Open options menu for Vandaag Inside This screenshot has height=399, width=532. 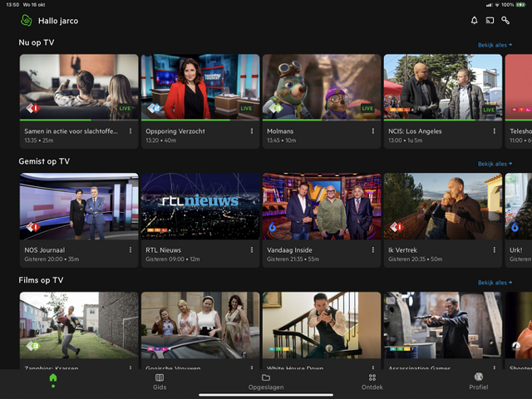373,250
